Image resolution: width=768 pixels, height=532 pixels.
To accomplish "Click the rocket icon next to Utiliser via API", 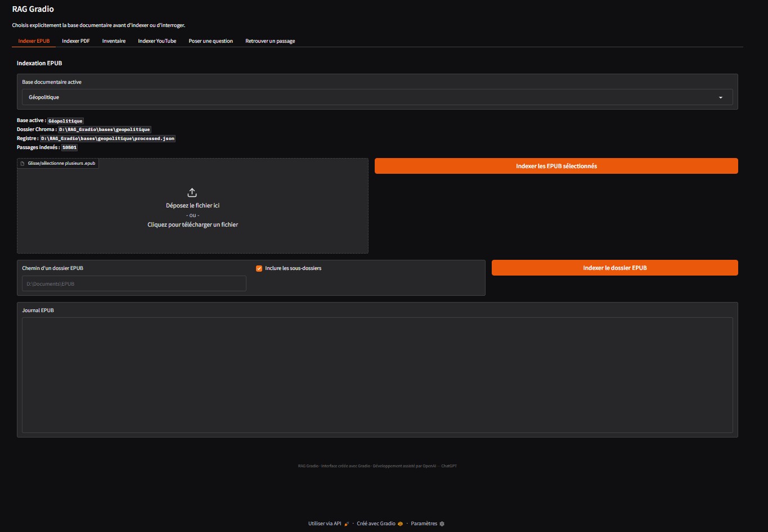I will point(347,524).
